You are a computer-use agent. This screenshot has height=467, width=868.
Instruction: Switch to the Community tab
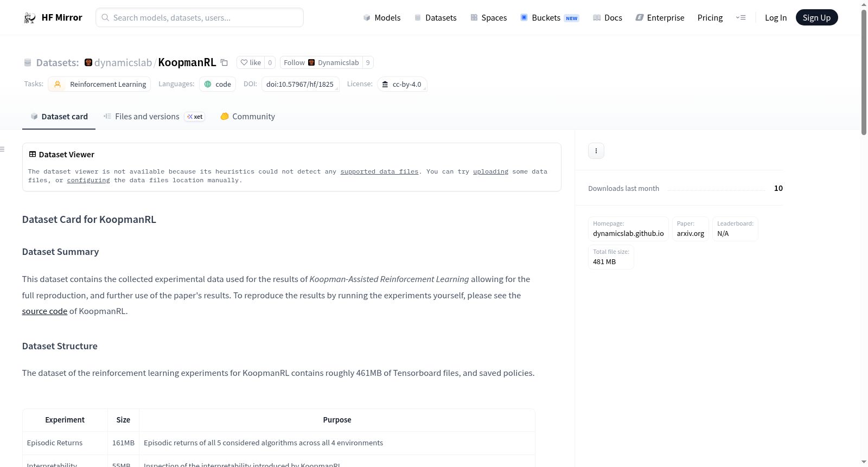(x=247, y=117)
